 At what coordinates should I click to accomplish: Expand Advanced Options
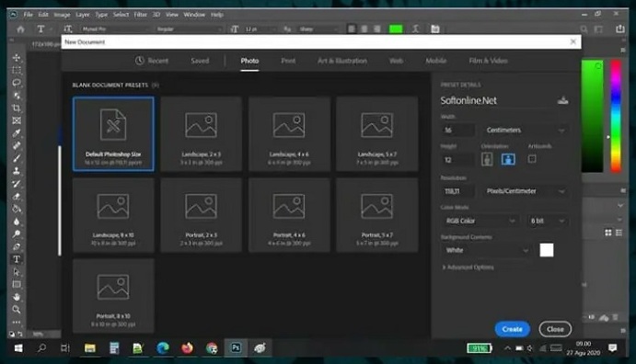point(468,267)
